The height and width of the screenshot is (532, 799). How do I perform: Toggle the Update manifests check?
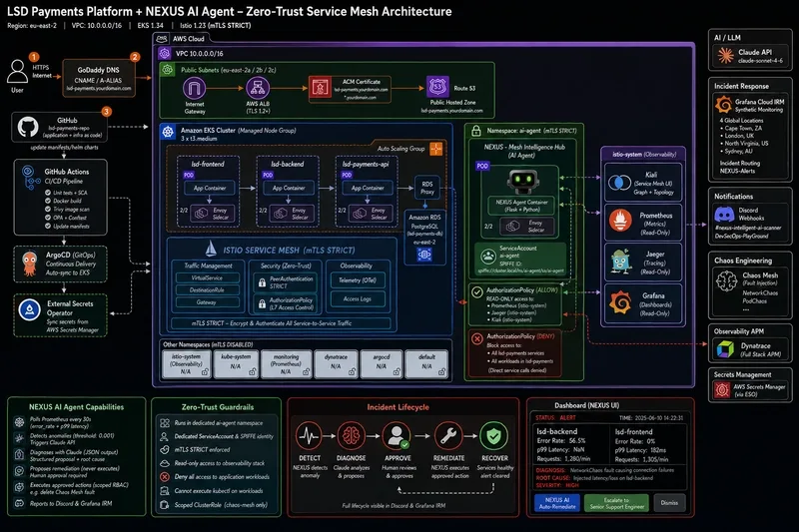click(47, 226)
